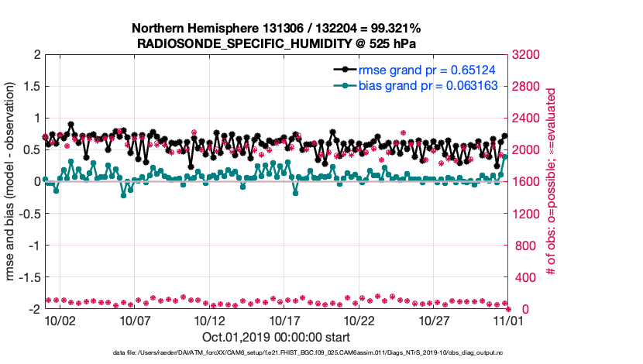Click the 10/22 date tick label
The width and height of the screenshot is (643, 364).
[359, 321]
